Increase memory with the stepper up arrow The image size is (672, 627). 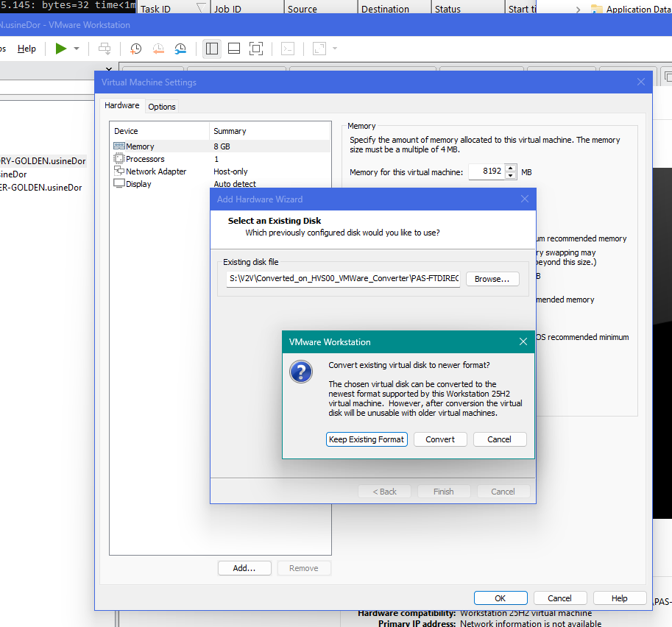[510, 168]
